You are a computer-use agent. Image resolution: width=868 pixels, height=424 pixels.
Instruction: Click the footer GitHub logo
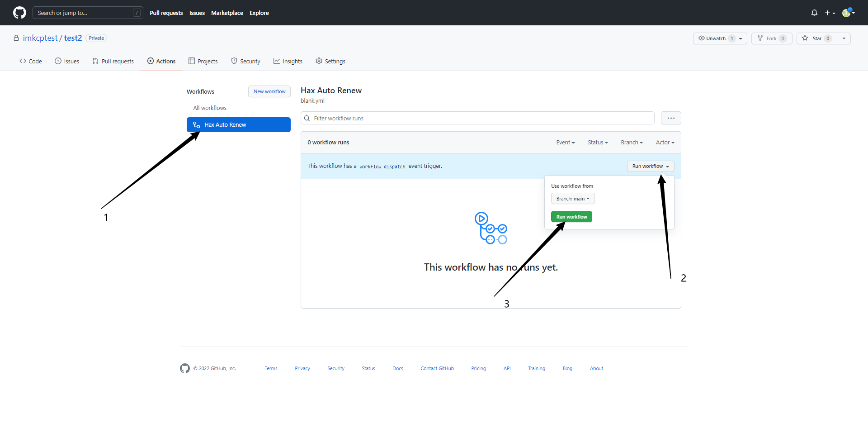(x=185, y=368)
